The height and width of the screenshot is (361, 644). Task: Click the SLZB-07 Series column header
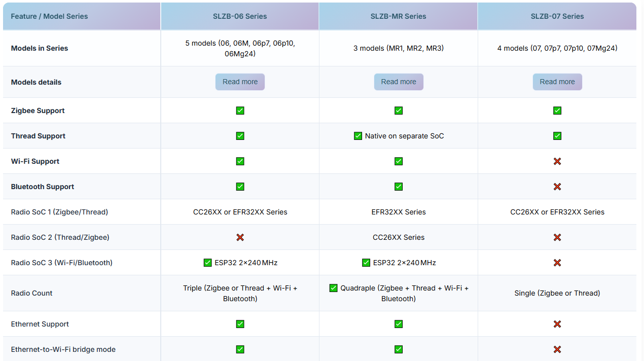[x=557, y=16]
